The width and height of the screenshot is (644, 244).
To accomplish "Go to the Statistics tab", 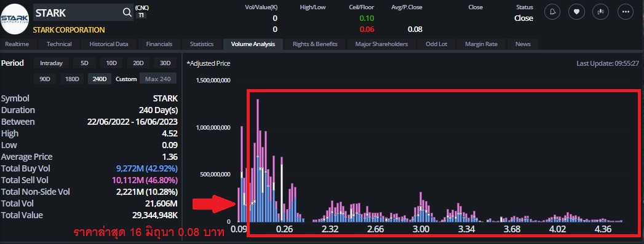I will point(202,44).
